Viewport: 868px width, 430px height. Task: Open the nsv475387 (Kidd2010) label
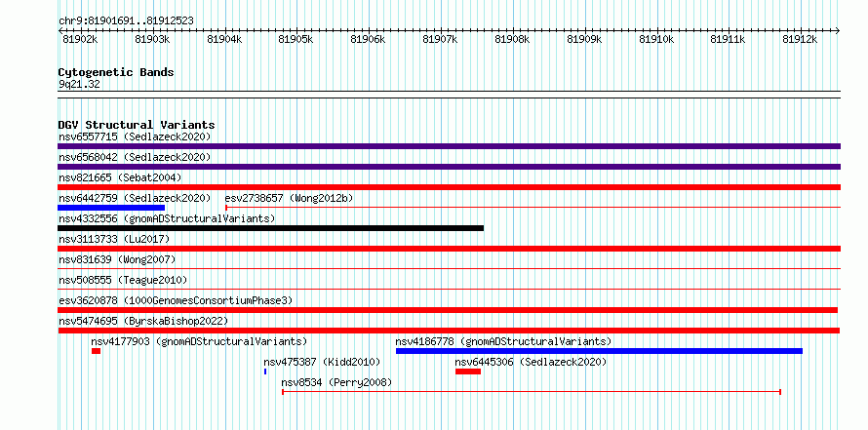pyautogui.click(x=322, y=362)
